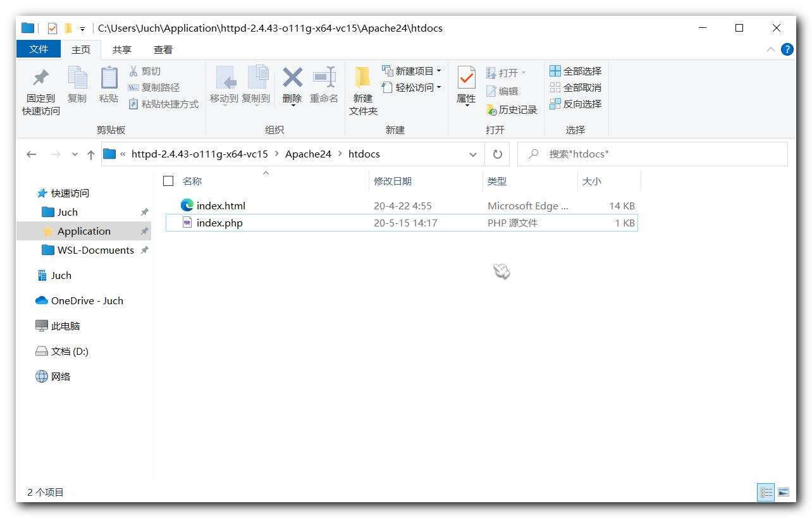
Task: Open OneDrive - Juch in navigation pane
Action: tap(87, 300)
